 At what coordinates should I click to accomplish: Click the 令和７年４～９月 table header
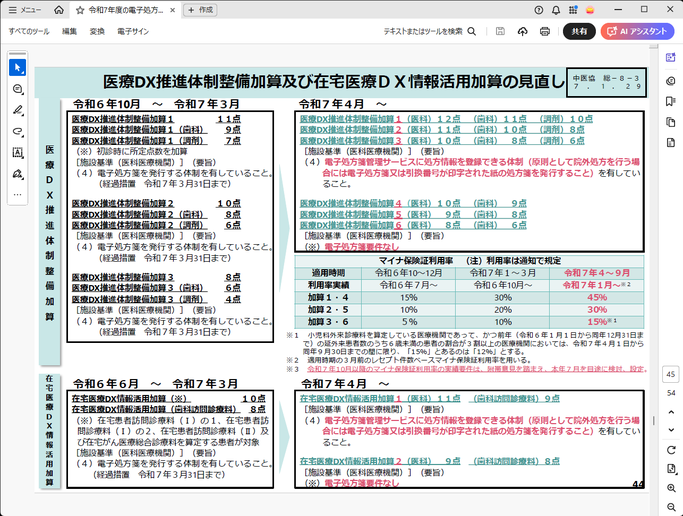[597, 273]
